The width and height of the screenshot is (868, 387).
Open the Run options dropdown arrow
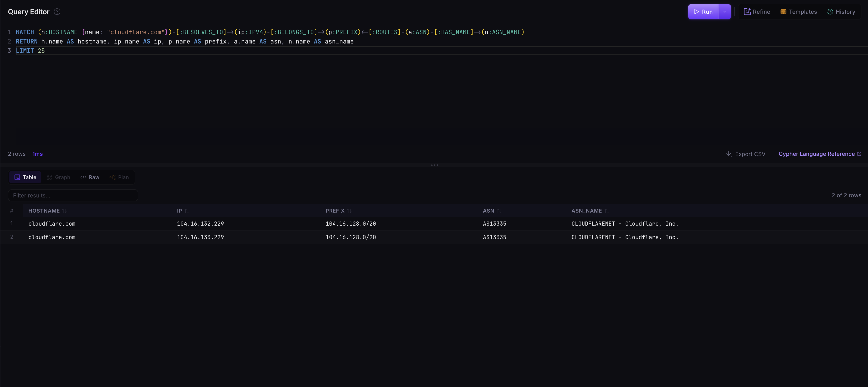[x=725, y=12]
